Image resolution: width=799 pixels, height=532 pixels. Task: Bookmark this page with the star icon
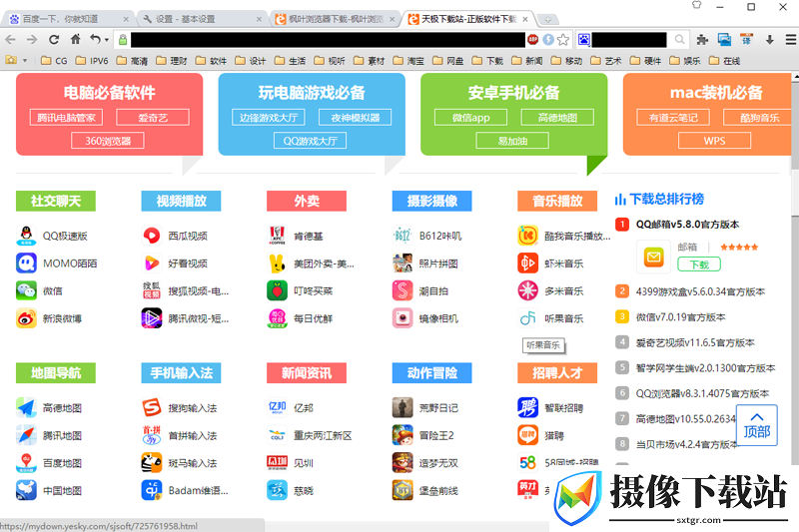tap(563, 39)
